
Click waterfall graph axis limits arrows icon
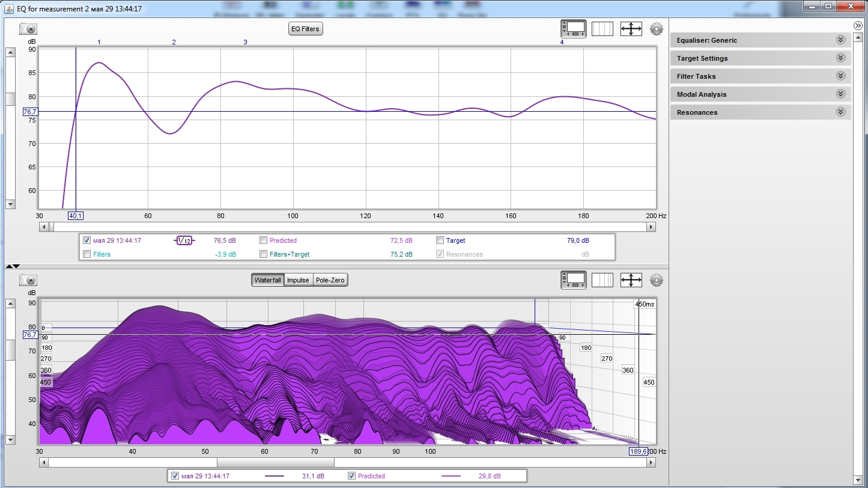coord(631,280)
